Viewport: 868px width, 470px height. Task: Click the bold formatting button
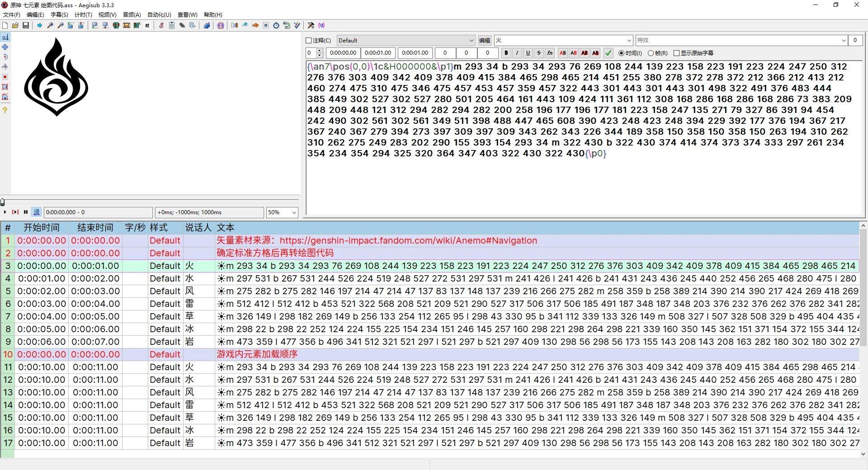pos(506,53)
